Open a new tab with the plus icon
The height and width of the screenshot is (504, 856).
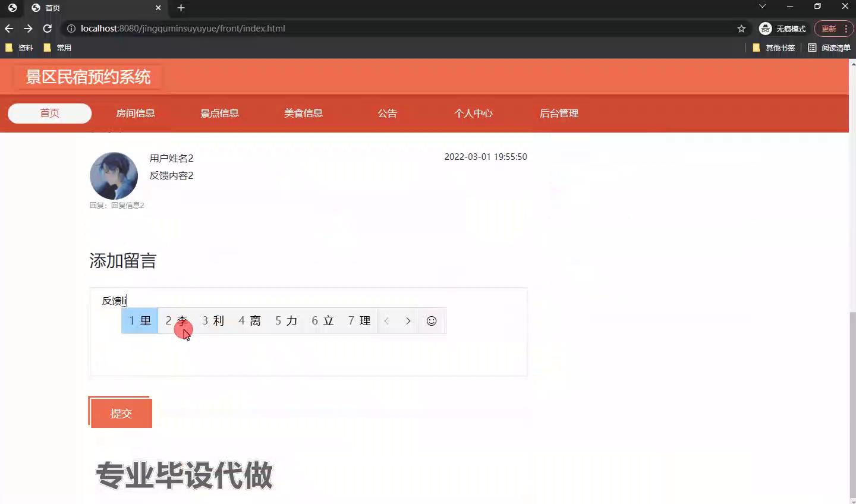[x=181, y=8]
